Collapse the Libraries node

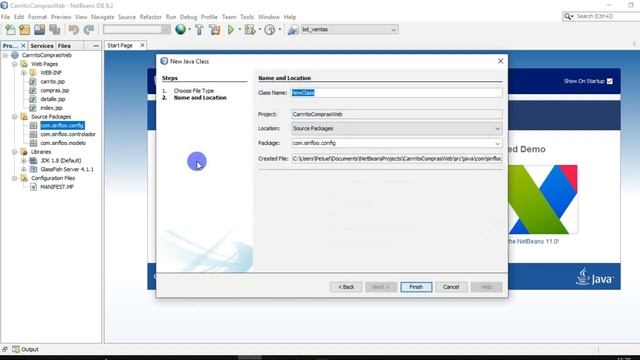(x=14, y=152)
